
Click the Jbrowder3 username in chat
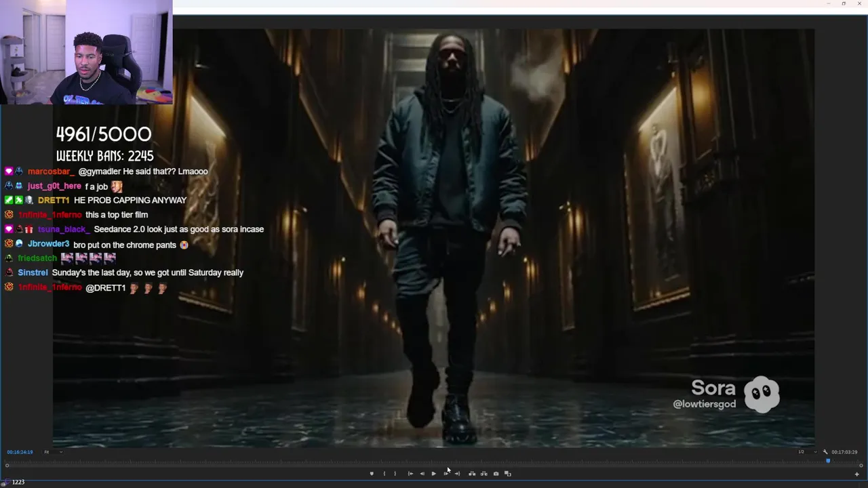(48, 244)
